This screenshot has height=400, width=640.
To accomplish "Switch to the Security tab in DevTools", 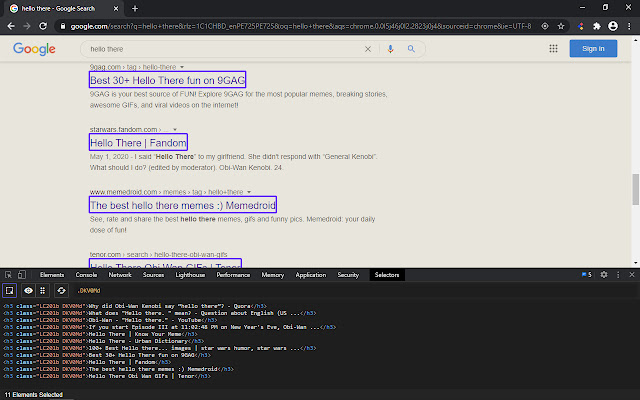I will [348, 275].
